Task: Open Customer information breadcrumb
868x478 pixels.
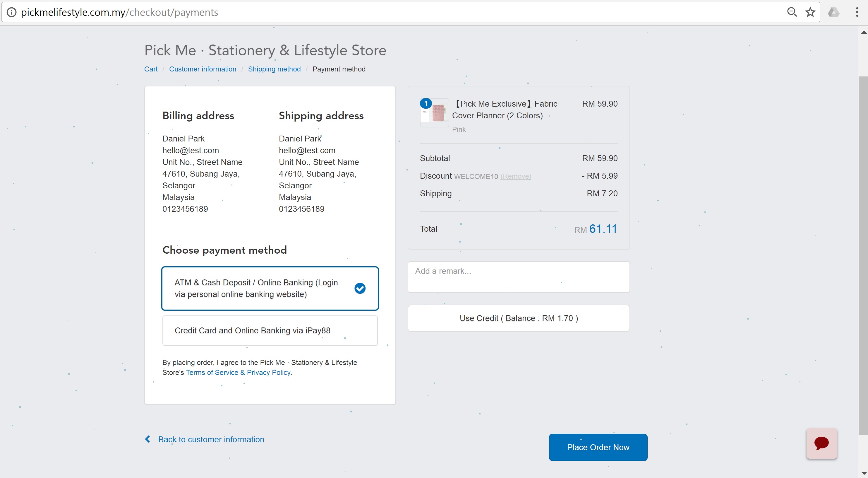Action: (203, 69)
